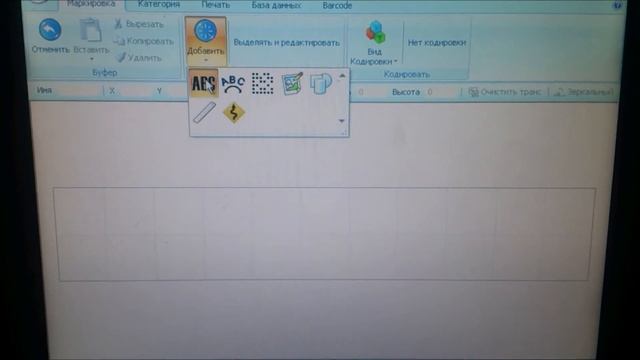Viewport: 640px width, 360px height.
Task: Click Нет кодировки button
Action: click(x=437, y=42)
